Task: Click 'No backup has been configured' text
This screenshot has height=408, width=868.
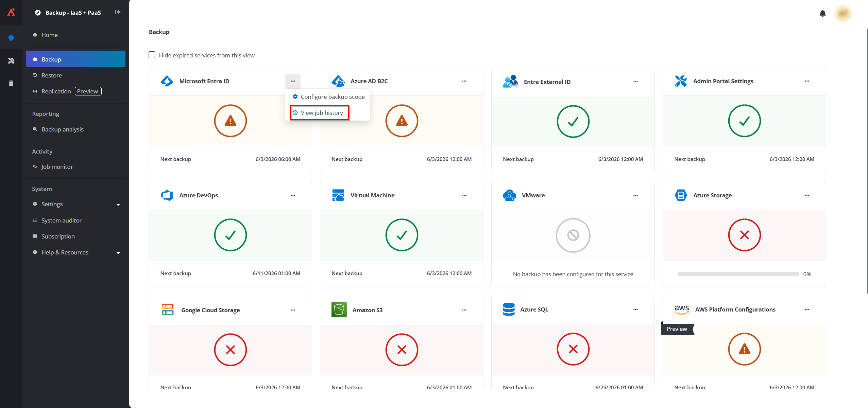Action: pyautogui.click(x=573, y=274)
